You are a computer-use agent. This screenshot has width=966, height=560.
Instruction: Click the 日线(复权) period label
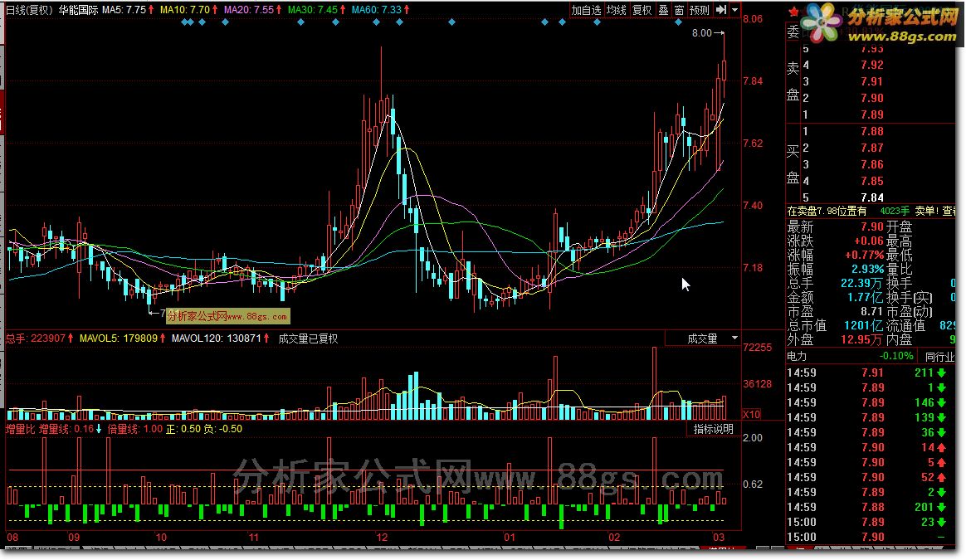click(30, 10)
